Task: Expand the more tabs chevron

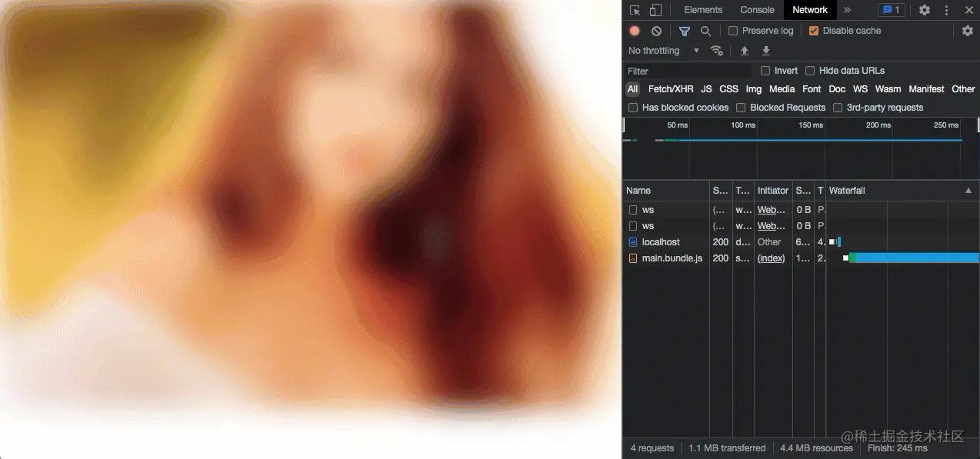Action: point(847,10)
